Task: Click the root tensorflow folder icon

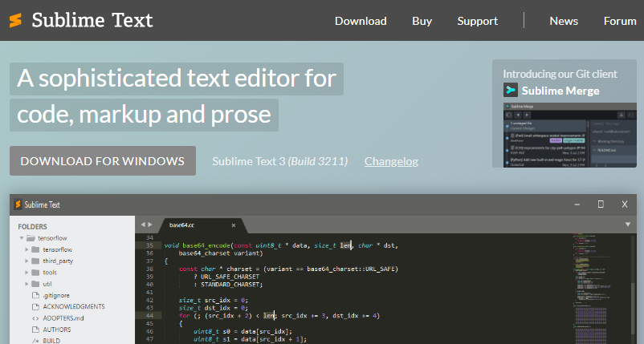Action: click(x=31, y=238)
